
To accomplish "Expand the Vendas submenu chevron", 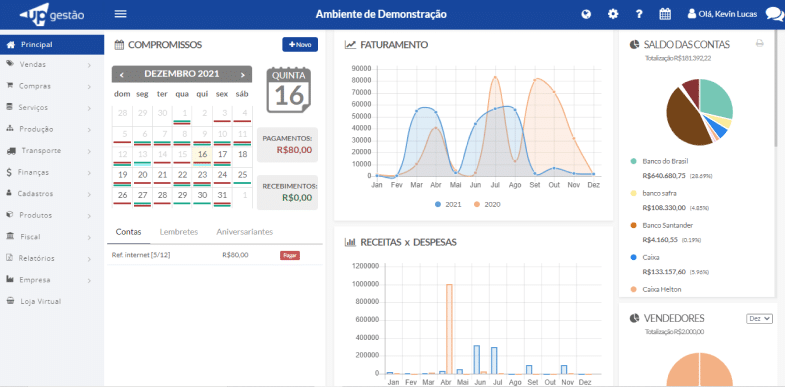I will [x=89, y=65].
